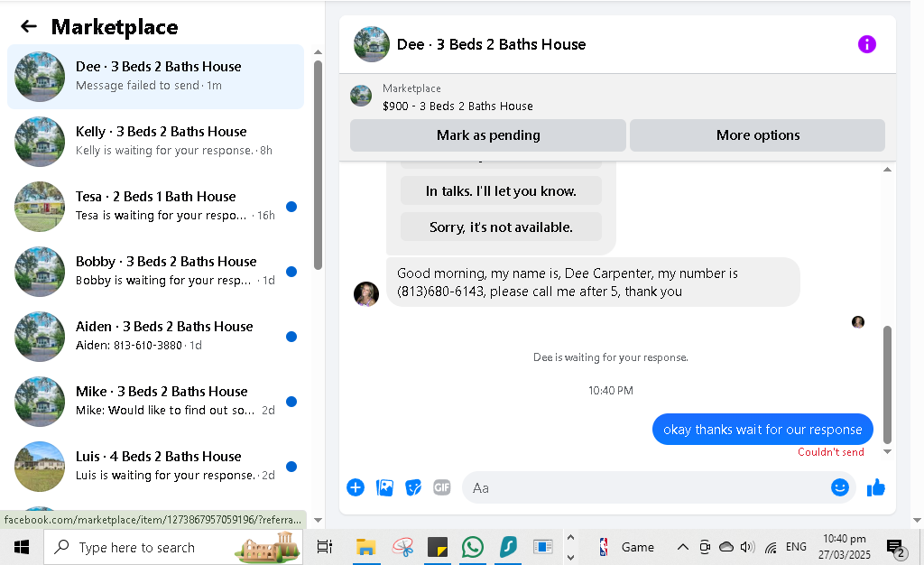Click the small seen-by avatar
Viewport: 924px width, 565px height.
coord(858,321)
